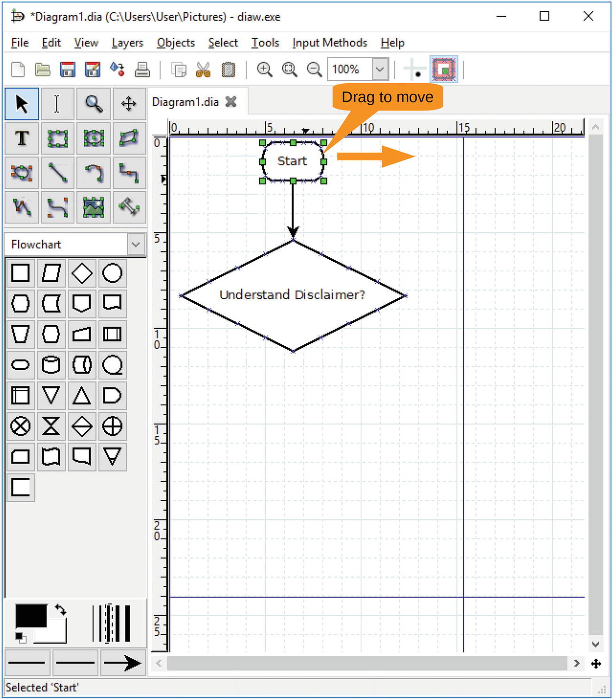The width and height of the screenshot is (613, 700).
Task: Pick the flowchart parallelogram Input/Output shape
Action: pyautogui.click(x=51, y=273)
